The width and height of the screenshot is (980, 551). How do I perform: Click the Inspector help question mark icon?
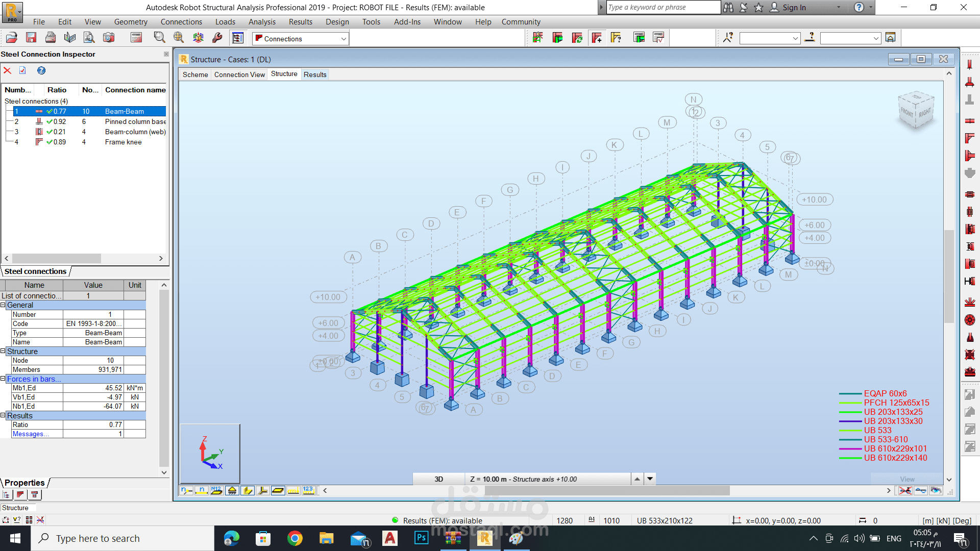tap(41, 70)
